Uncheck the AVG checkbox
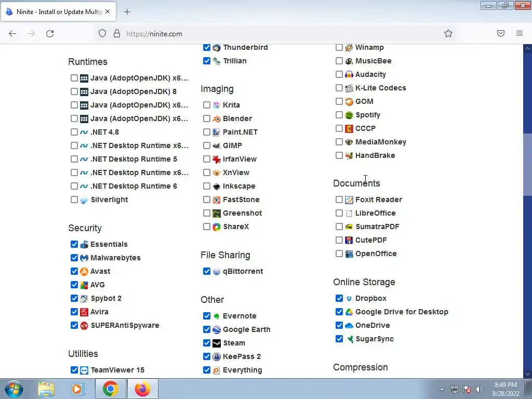Image resolution: width=532 pixels, height=399 pixels. [x=74, y=285]
